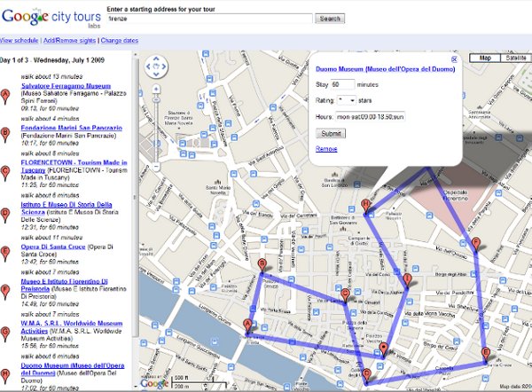Click map marker C on the map

[x=345, y=295]
